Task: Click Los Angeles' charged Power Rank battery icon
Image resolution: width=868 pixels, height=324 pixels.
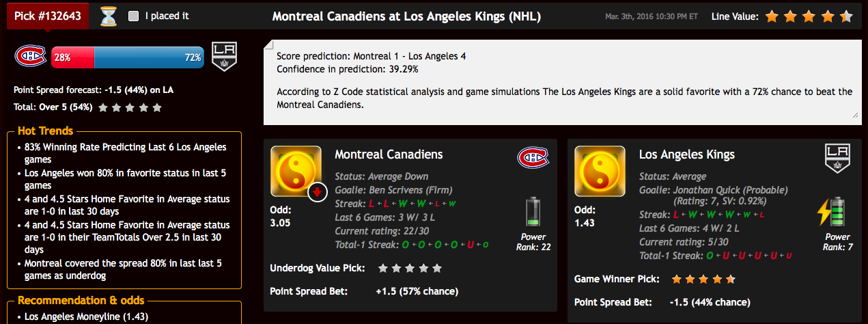Action: click(x=836, y=212)
